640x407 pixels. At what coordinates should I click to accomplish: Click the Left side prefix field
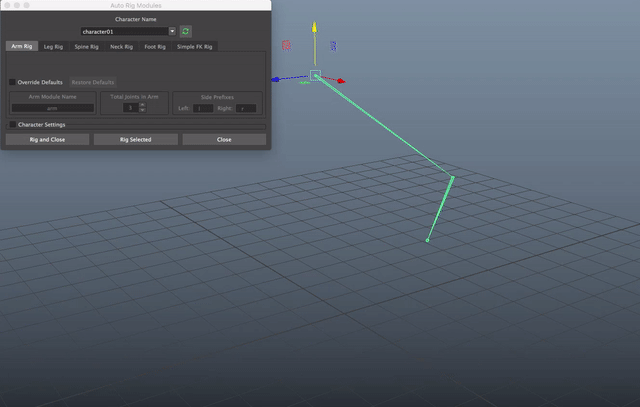point(203,108)
